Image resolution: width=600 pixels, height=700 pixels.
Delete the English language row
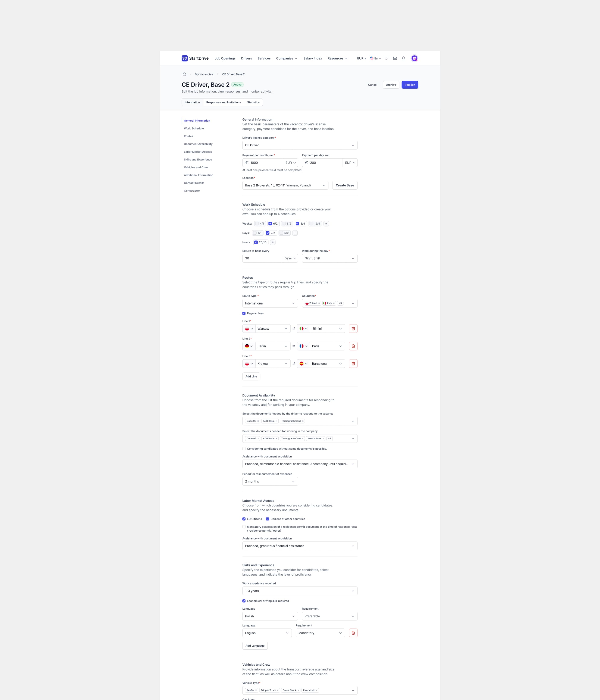click(x=353, y=633)
